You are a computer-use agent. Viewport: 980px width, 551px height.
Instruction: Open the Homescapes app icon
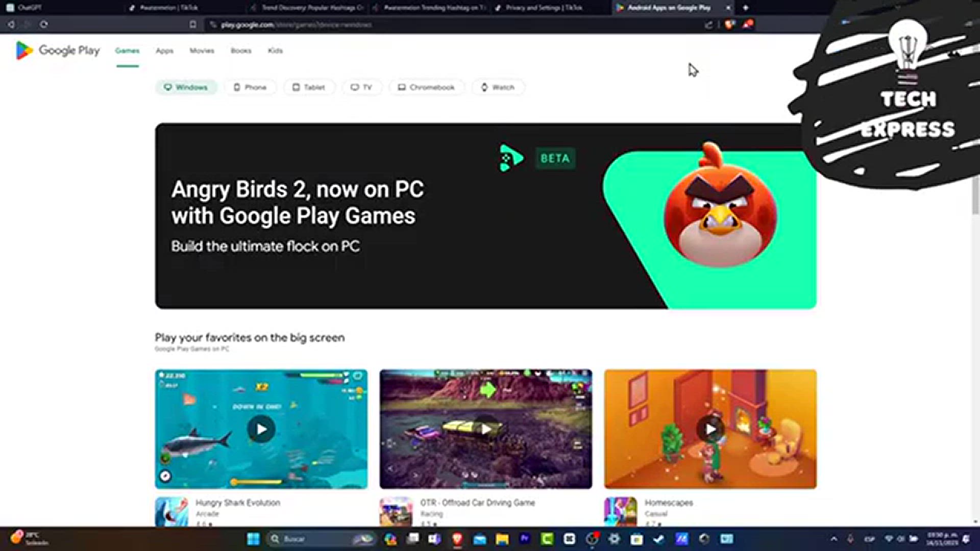click(x=621, y=512)
